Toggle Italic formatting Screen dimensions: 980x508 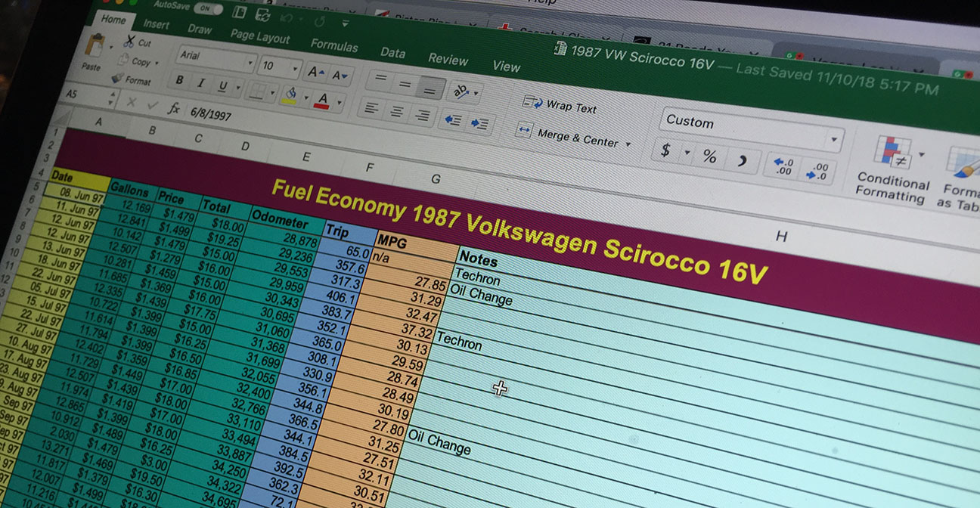[x=201, y=84]
